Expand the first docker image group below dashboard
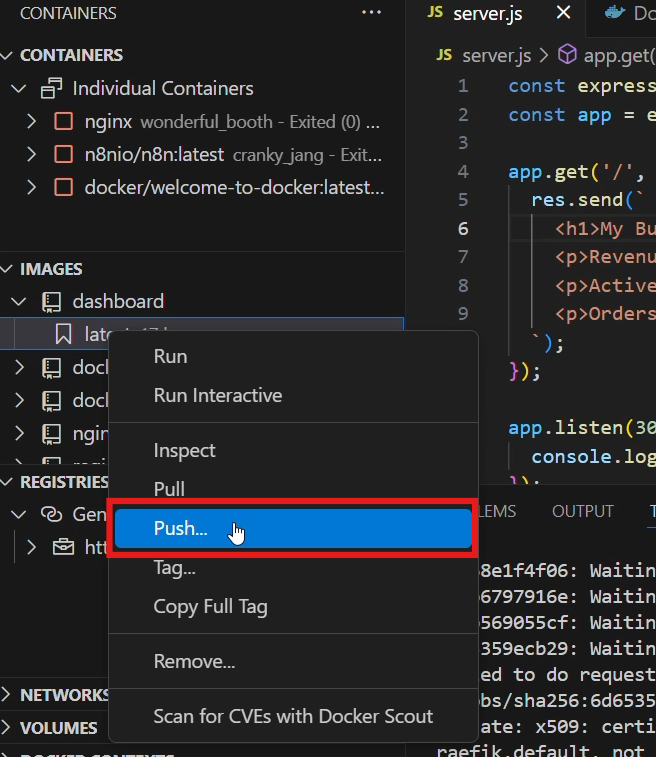The height and width of the screenshot is (757, 656). (19, 367)
